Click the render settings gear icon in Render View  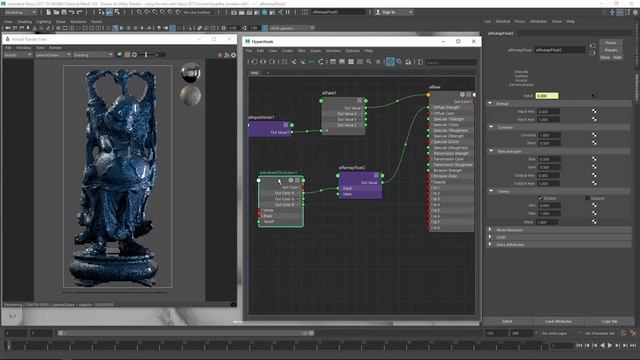click(x=233, y=55)
